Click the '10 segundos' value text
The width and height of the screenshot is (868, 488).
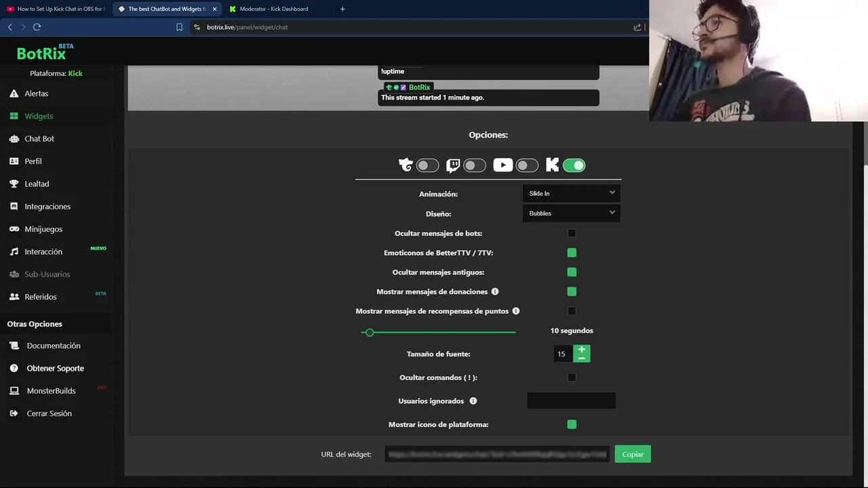coord(572,331)
